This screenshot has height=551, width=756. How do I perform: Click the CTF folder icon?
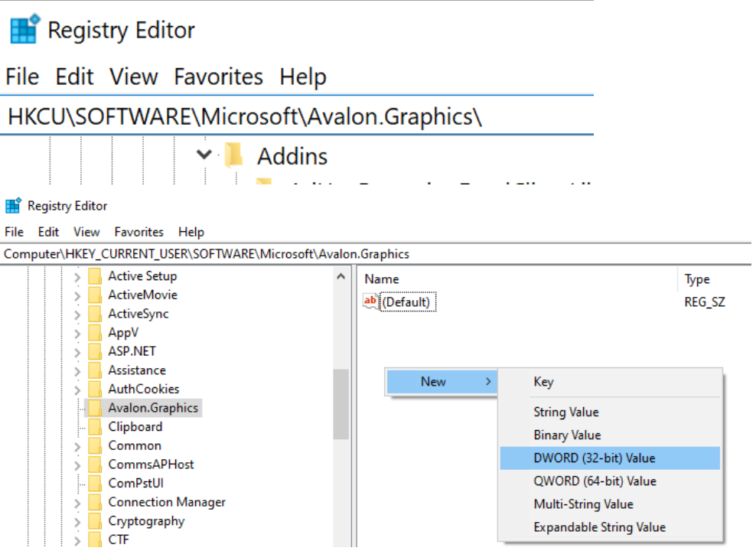[95, 540]
